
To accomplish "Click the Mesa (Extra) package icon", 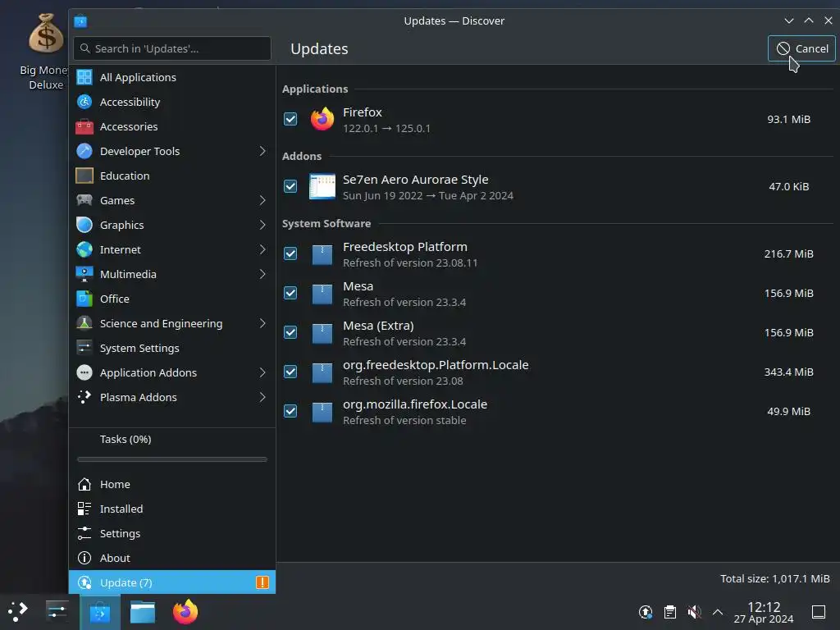I will coord(322,333).
